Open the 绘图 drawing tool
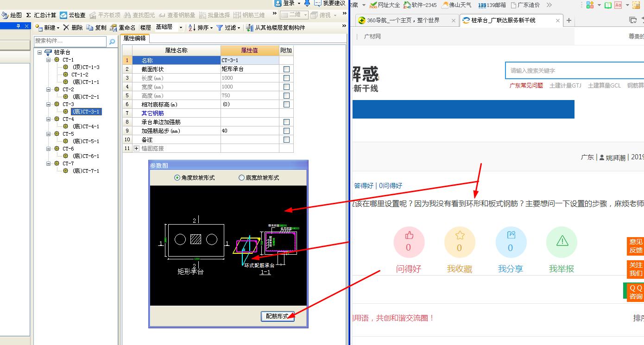Screen dimensions: 644x345 click(x=12, y=15)
